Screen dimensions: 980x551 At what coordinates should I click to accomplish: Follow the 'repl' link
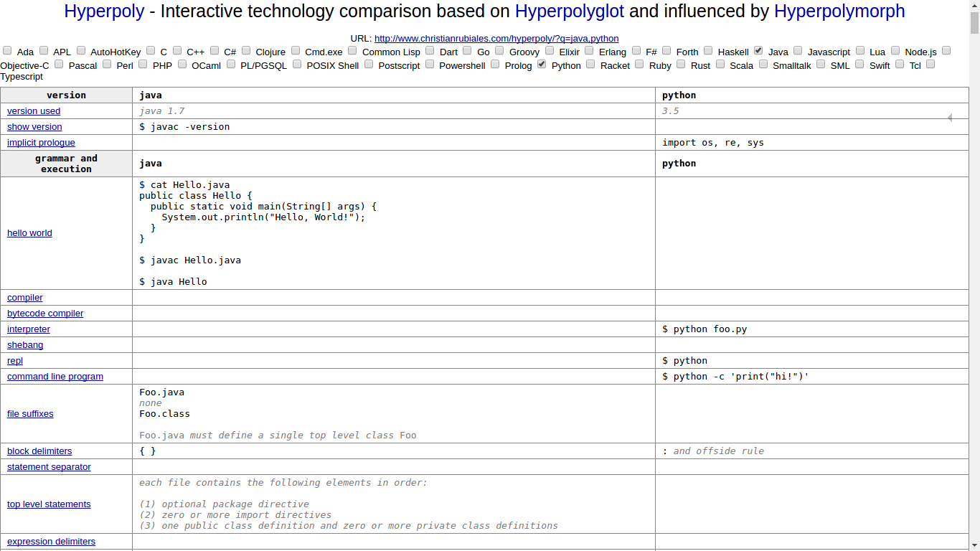pyautogui.click(x=15, y=361)
